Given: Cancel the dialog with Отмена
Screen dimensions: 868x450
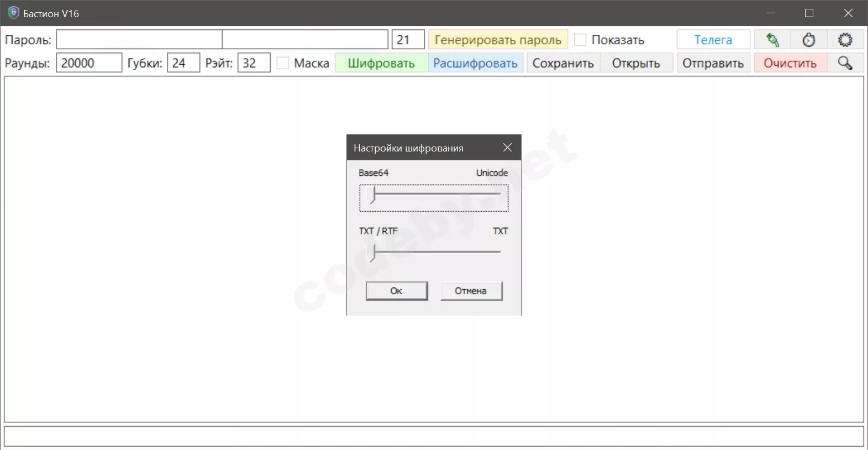Looking at the screenshot, I should 471,291.
